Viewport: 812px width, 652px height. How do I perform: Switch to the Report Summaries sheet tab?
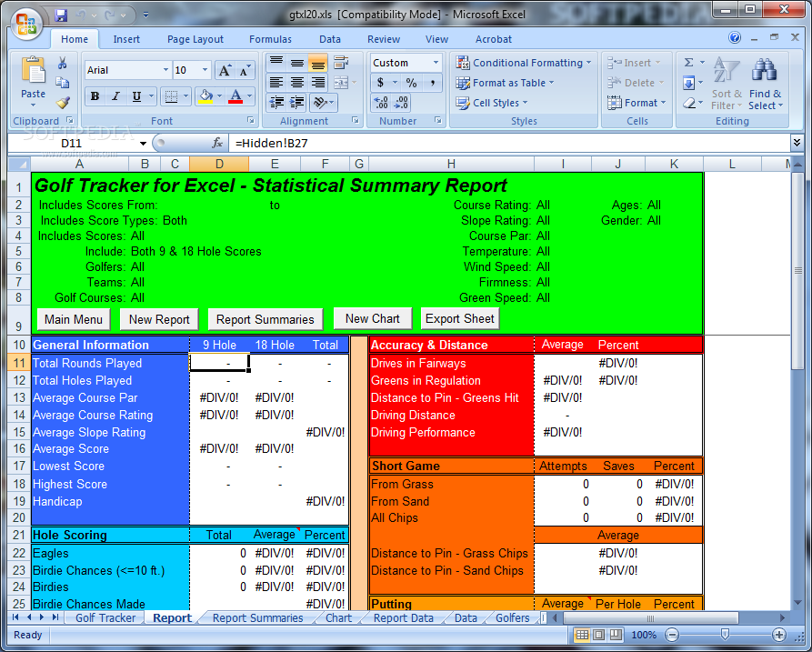257,617
